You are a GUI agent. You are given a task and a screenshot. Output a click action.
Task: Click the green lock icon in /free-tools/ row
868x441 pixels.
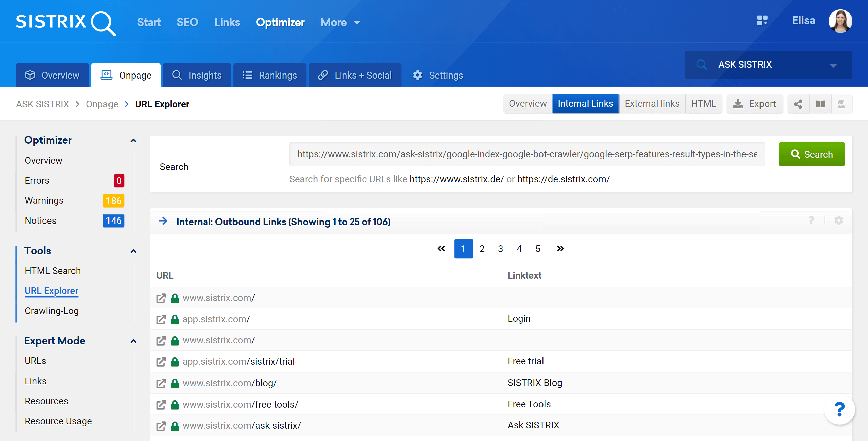pyautogui.click(x=175, y=404)
